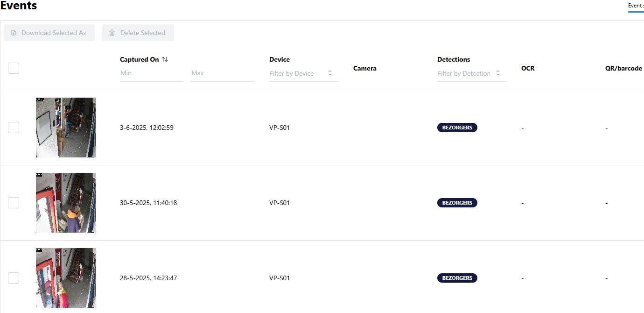The height and width of the screenshot is (313, 644).
Task: Toggle the select-all checkbox in table header
Action: (14, 68)
